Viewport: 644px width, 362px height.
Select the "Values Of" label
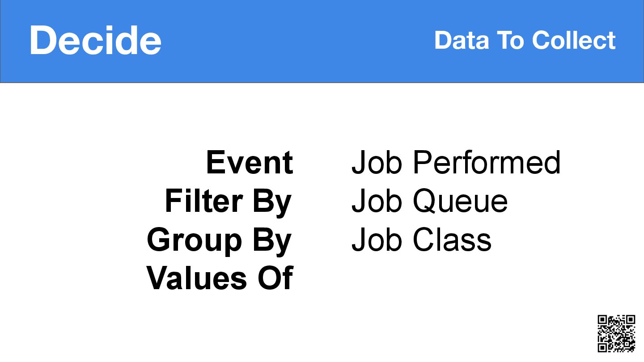pyautogui.click(x=220, y=278)
